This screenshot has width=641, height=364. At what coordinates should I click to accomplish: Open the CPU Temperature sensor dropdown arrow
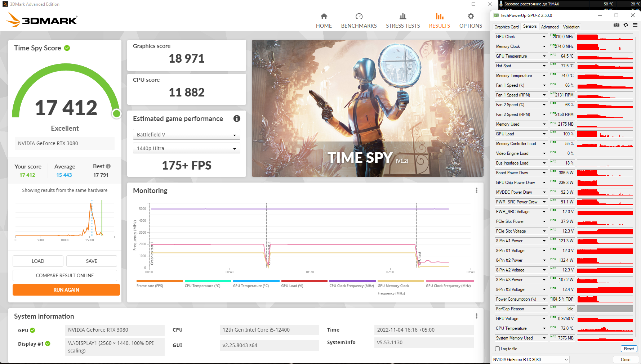click(544, 328)
